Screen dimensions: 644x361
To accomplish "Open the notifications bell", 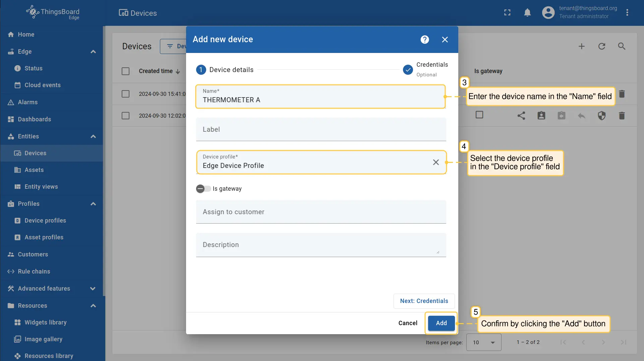I will 527,13.
